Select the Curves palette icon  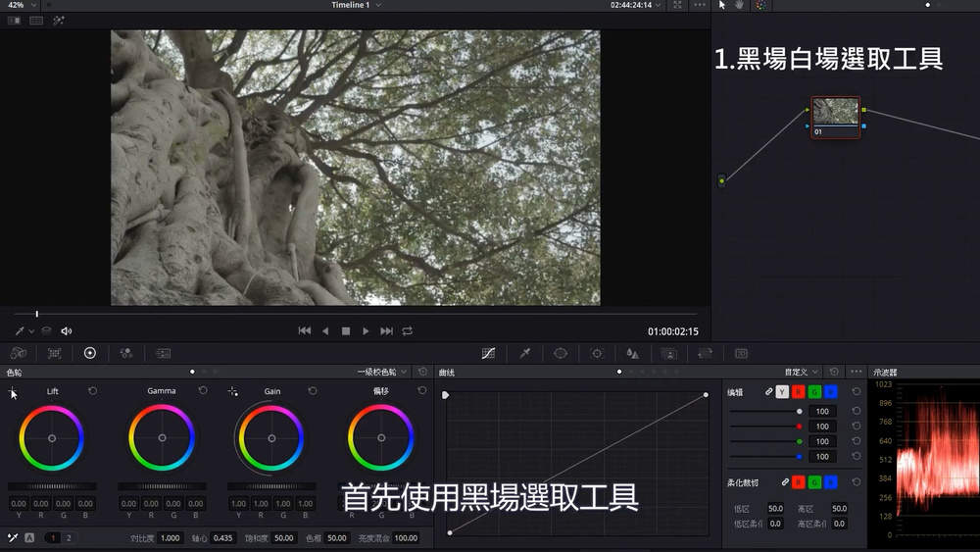488,353
